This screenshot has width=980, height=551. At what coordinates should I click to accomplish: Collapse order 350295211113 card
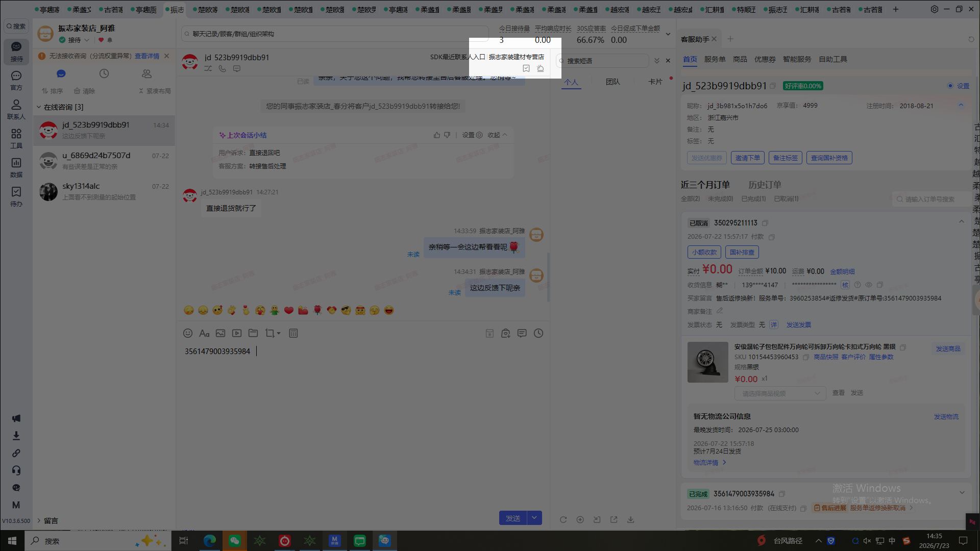click(962, 221)
